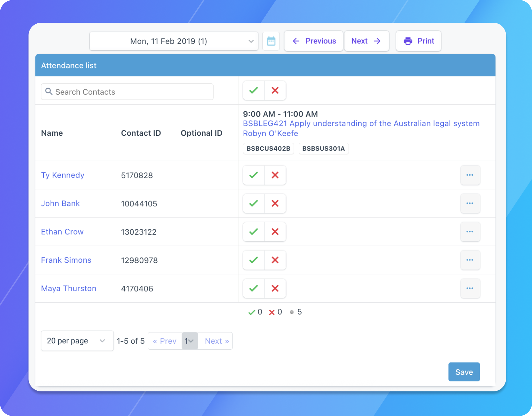The width and height of the screenshot is (532, 416).
Task: Mark Maya Thurston as present
Action: pyautogui.click(x=254, y=288)
